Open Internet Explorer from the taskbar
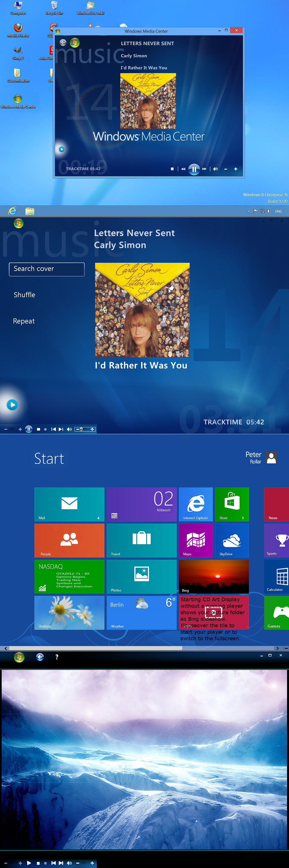 click(12, 211)
